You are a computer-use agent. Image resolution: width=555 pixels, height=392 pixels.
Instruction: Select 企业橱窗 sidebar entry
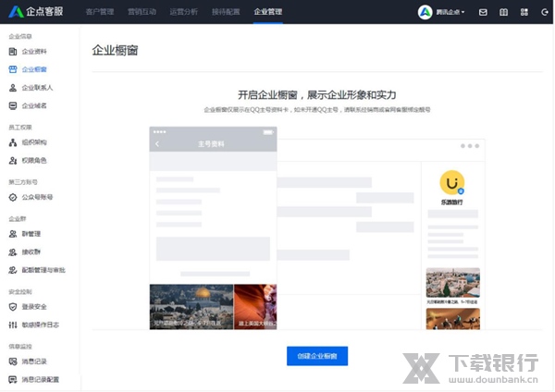tap(34, 69)
